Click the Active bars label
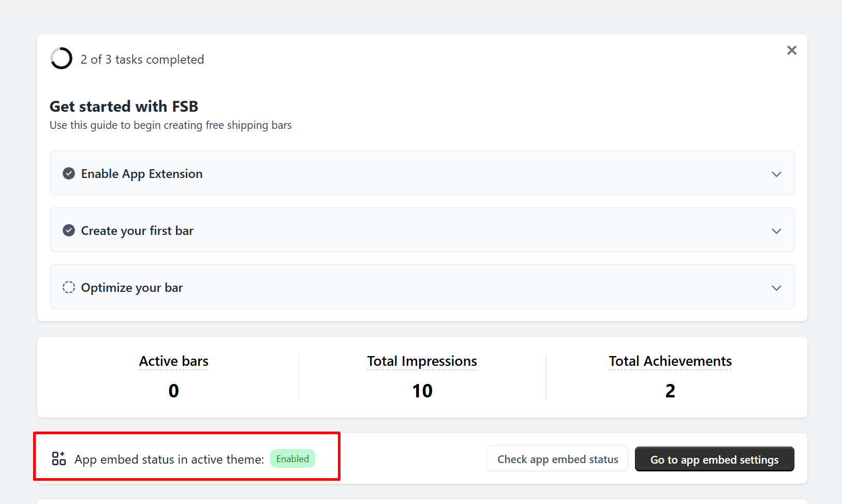The width and height of the screenshot is (842, 504). [174, 361]
